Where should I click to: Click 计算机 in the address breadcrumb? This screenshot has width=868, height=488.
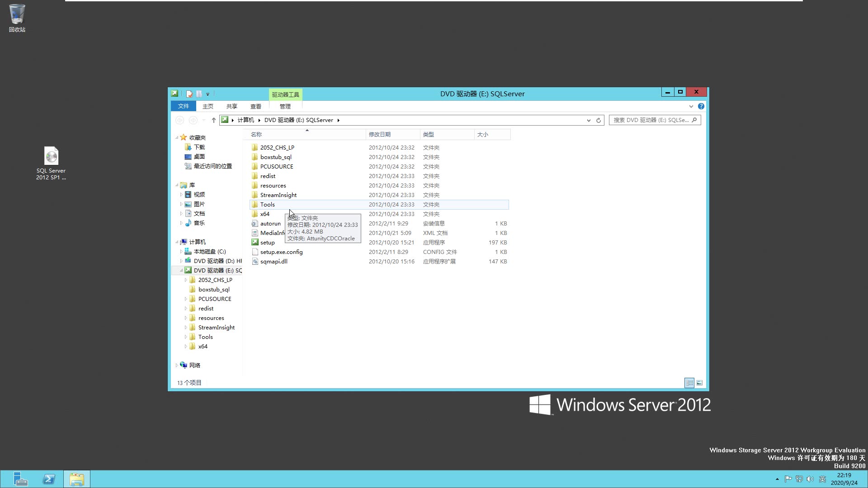(x=245, y=120)
